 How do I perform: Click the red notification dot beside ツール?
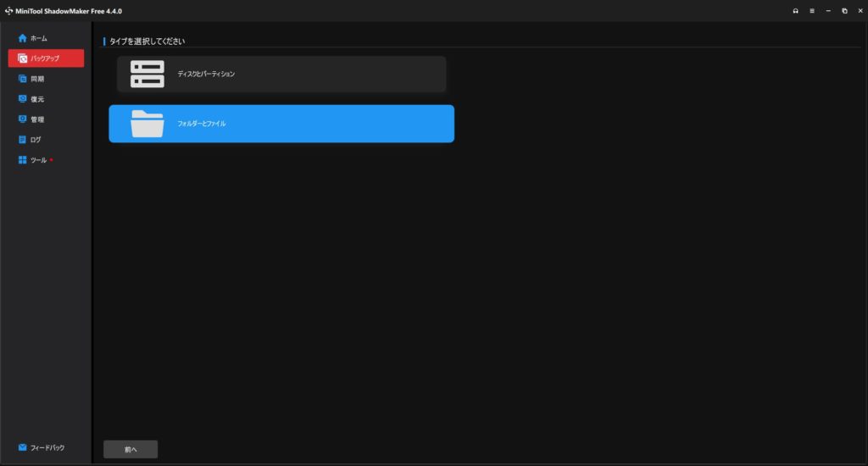point(52,159)
